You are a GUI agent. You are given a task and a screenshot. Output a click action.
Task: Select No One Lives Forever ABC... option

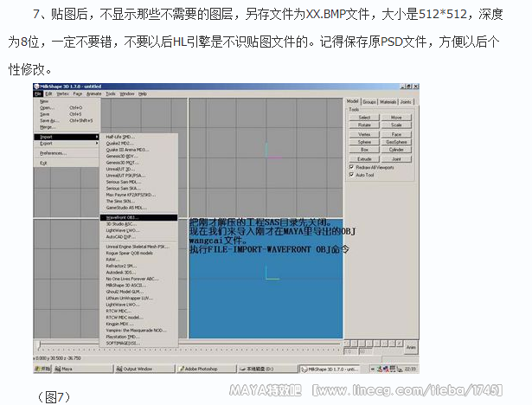tap(138, 279)
